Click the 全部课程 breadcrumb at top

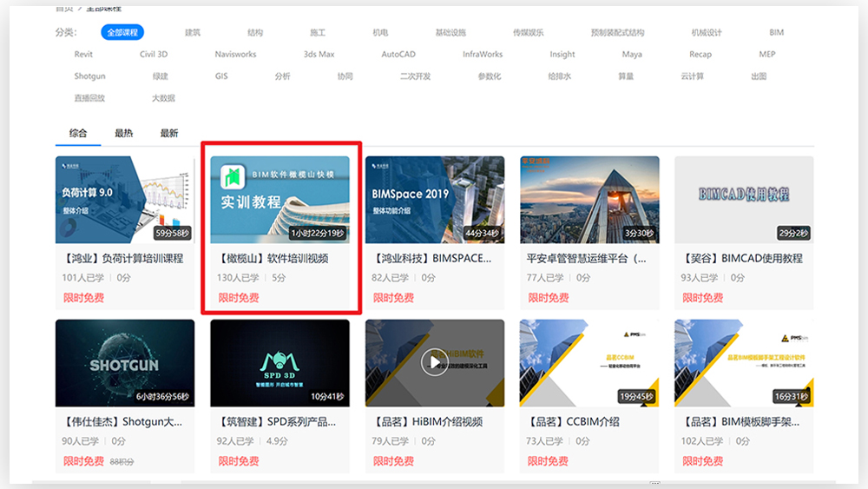tap(103, 9)
